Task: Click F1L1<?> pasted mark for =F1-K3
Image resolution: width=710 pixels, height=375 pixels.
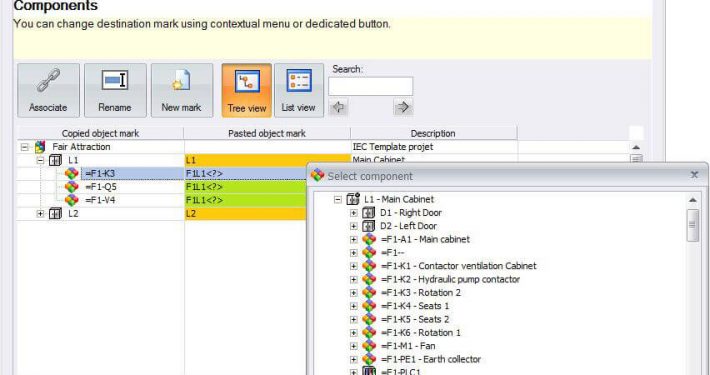Action: tap(246, 173)
